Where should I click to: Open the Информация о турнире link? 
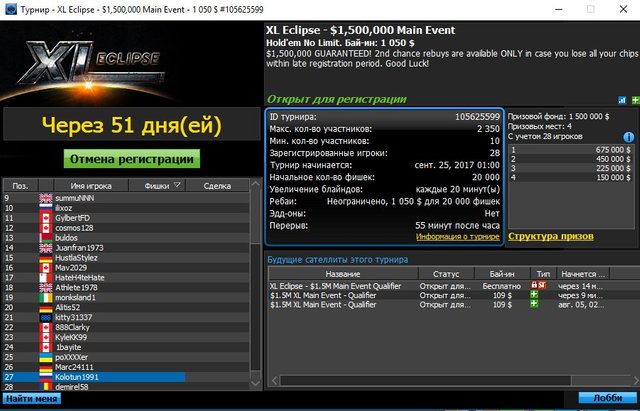pyautogui.click(x=458, y=237)
